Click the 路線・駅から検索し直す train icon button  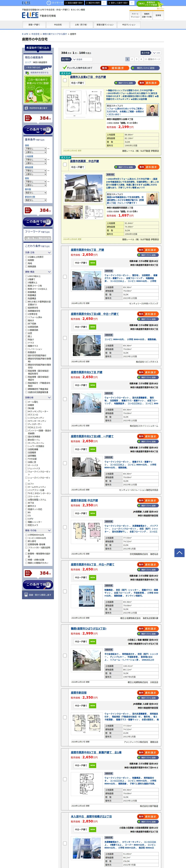point(38,595)
